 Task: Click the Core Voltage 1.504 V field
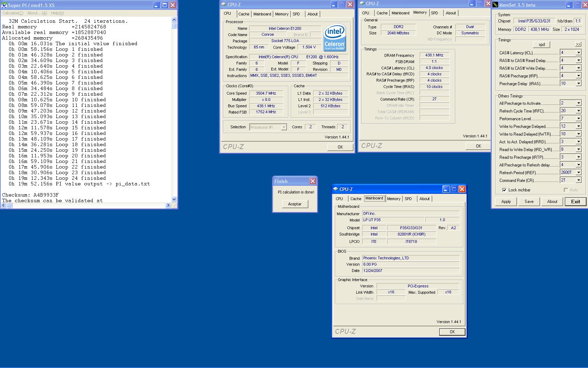pos(309,47)
